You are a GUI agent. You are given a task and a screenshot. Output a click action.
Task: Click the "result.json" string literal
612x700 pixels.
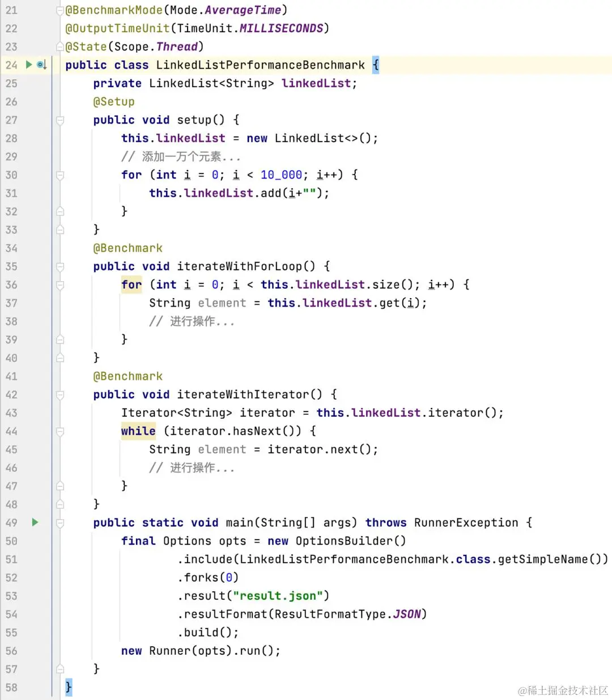278,596
